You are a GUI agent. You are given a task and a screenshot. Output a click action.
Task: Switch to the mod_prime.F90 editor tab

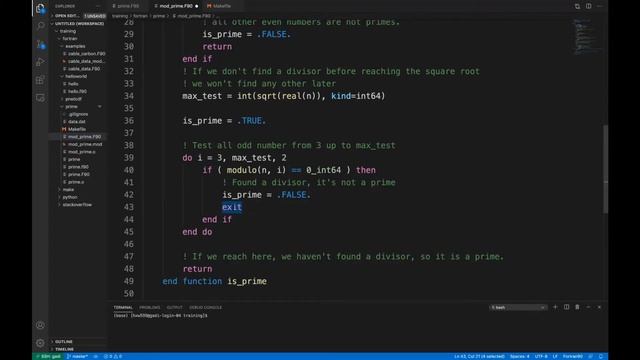(176, 6)
